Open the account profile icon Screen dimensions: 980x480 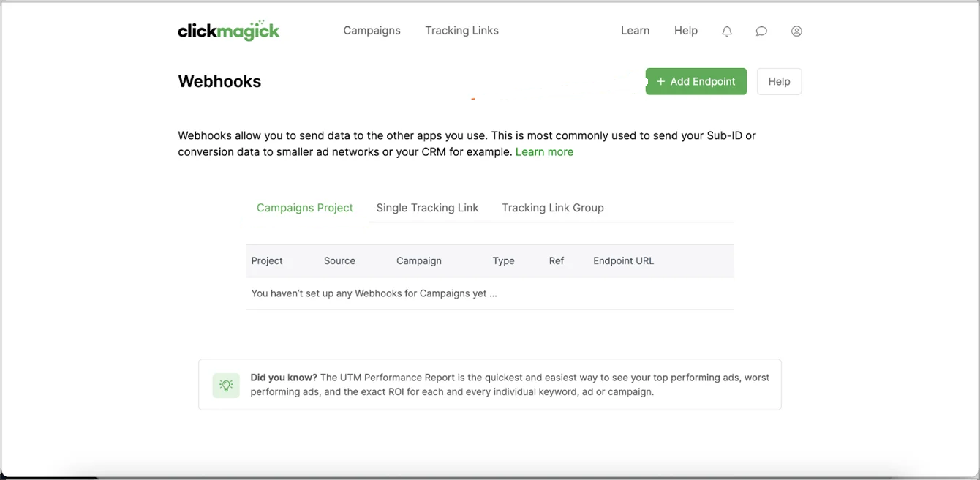[796, 31]
